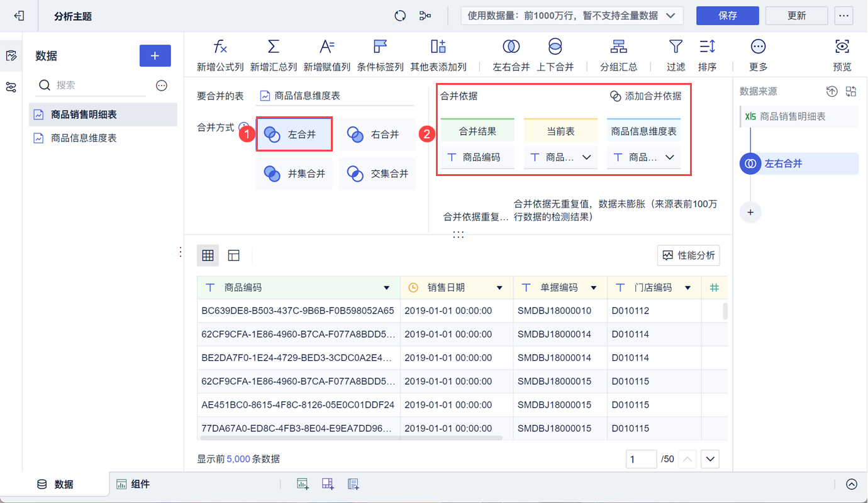Click the 性能分析 button
The width and height of the screenshot is (868, 503).
[689, 255]
